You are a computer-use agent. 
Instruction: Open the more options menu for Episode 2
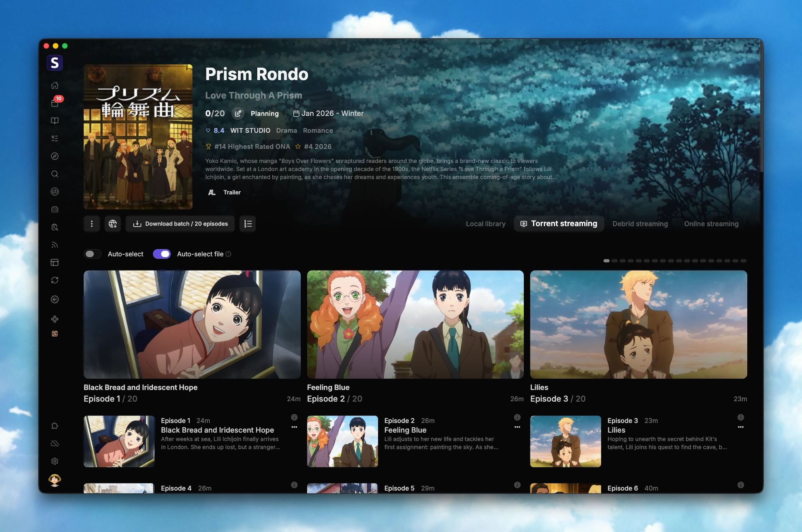point(518,427)
